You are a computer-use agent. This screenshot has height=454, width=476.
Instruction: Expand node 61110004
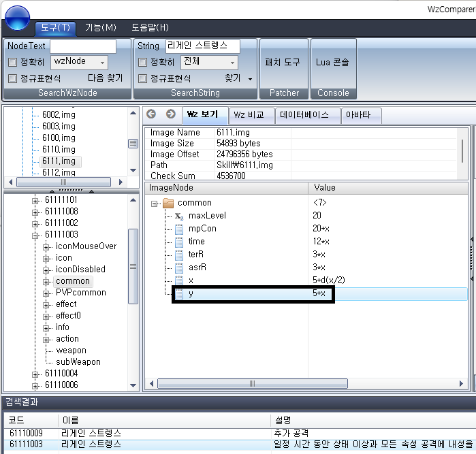[x=35, y=374]
